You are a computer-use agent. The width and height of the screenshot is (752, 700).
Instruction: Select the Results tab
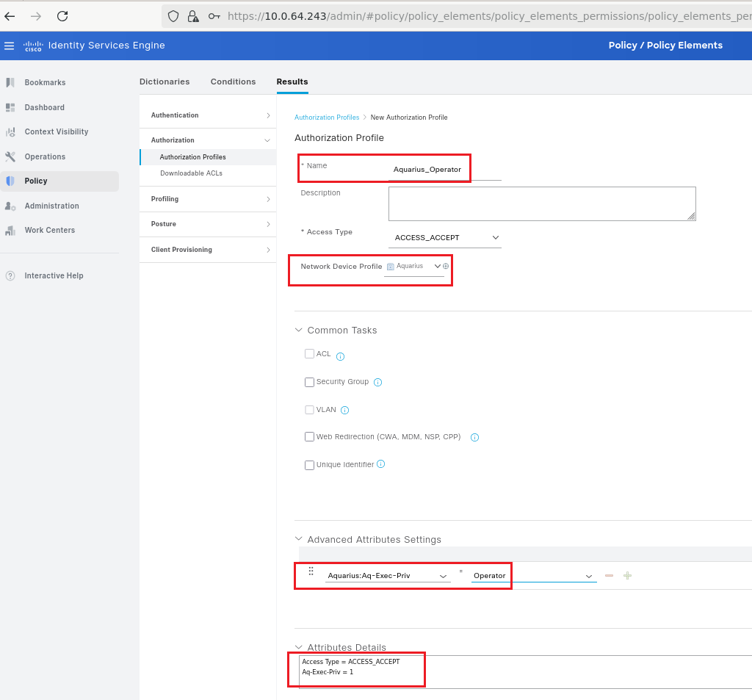292,82
